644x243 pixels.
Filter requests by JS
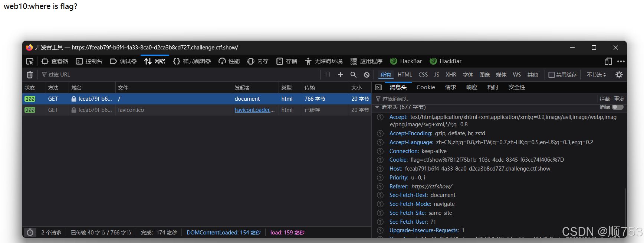point(437,75)
